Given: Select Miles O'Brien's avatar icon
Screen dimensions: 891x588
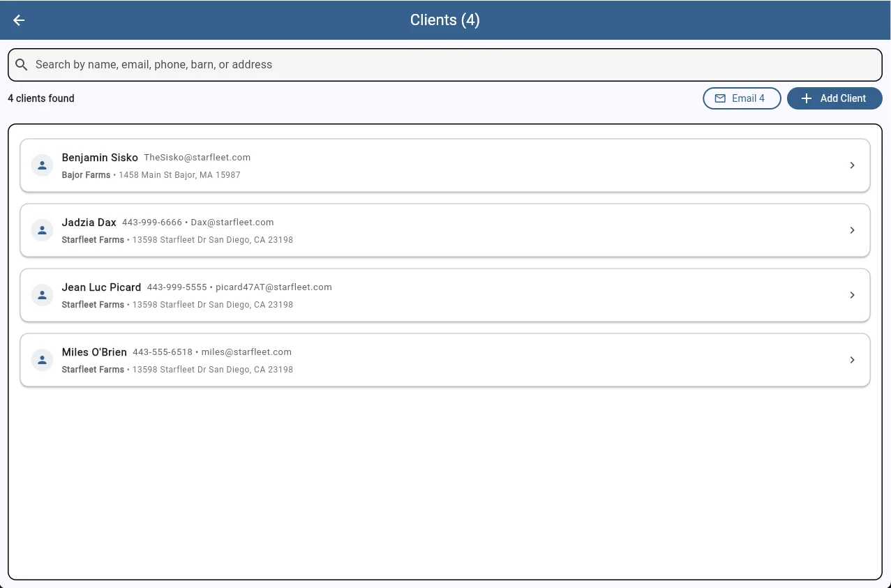Looking at the screenshot, I should point(42,359).
